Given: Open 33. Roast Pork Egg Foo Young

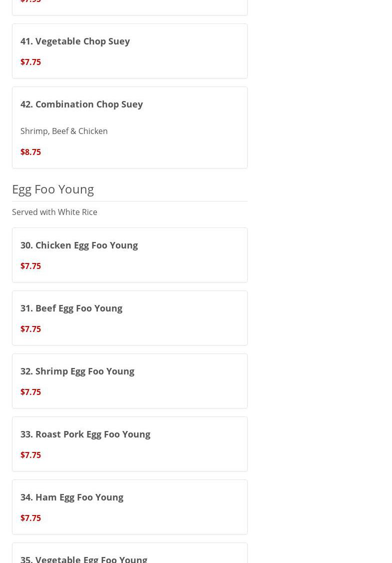Looking at the screenshot, I should click(85, 434).
